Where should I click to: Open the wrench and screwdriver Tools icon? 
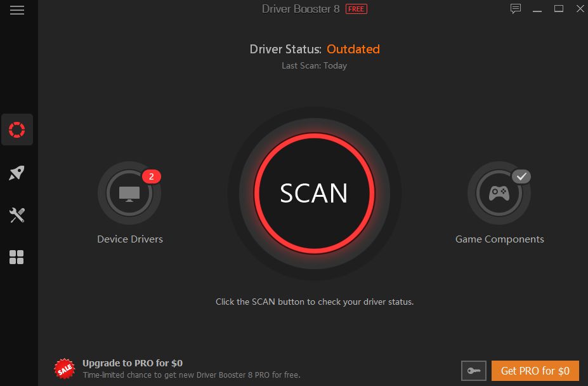(x=17, y=215)
